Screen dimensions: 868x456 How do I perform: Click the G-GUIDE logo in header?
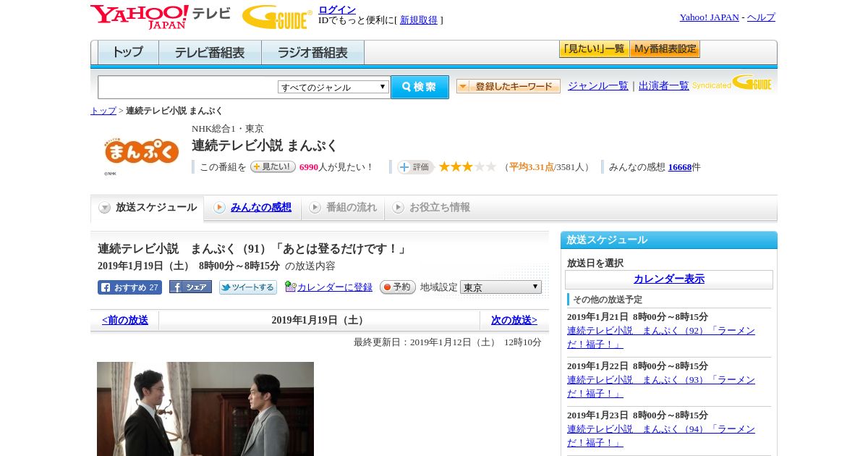click(277, 17)
